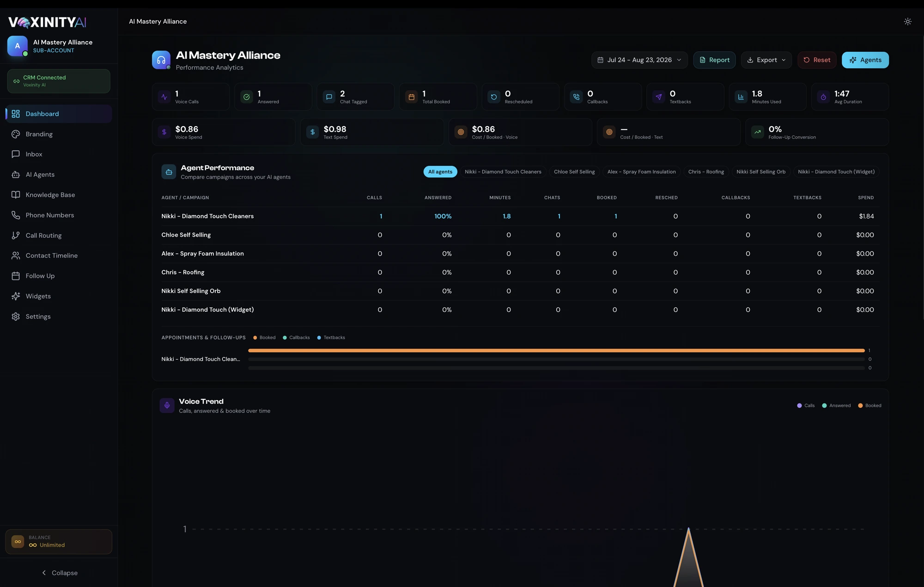Click the Cost / Booked Voice target icon
This screenshot has height=587, width=924.
point(461,132)
